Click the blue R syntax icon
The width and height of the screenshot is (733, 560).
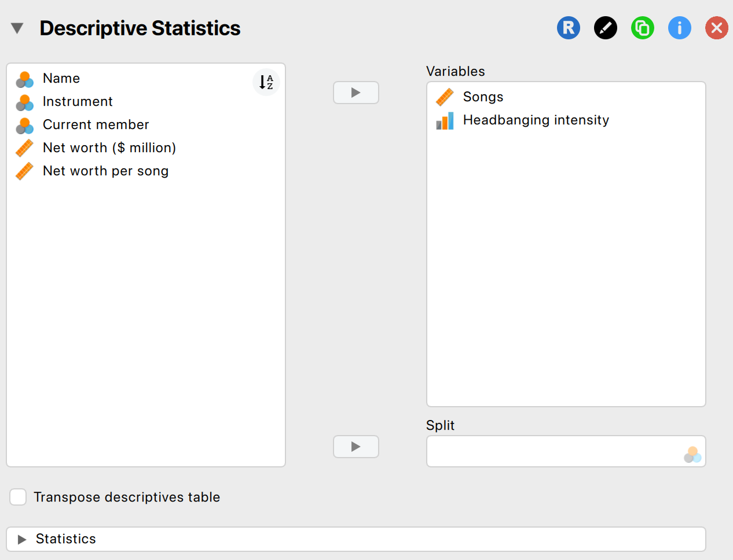click(568, 28)
